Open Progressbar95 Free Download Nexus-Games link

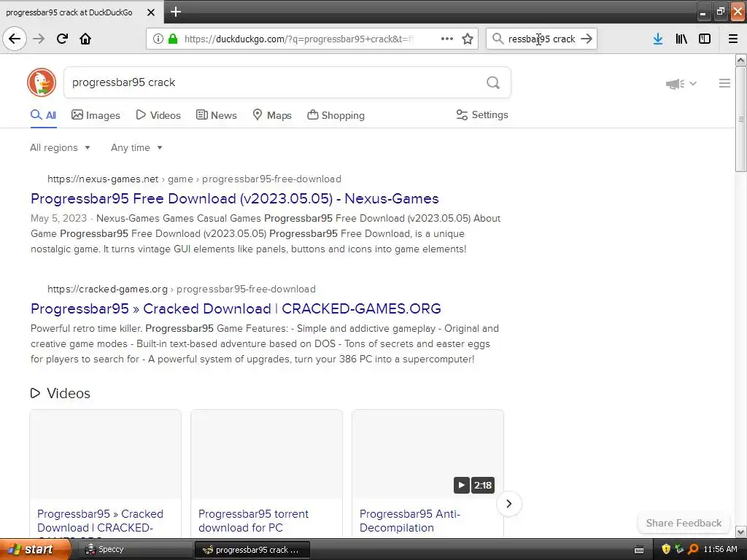pyautogui.click(x=235, y=198)
